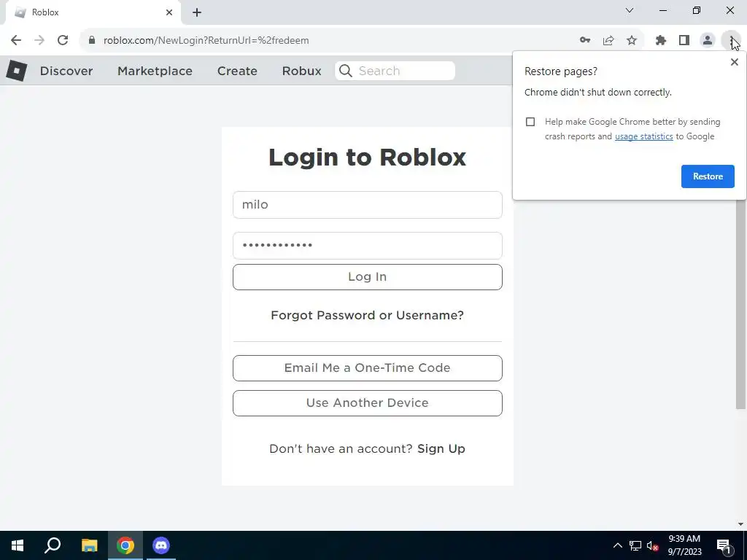Image resolution: width=747 pixels, height=560 pixels.
Task: Choose Email Me a One-Time Code
Action: coord(368,368)
